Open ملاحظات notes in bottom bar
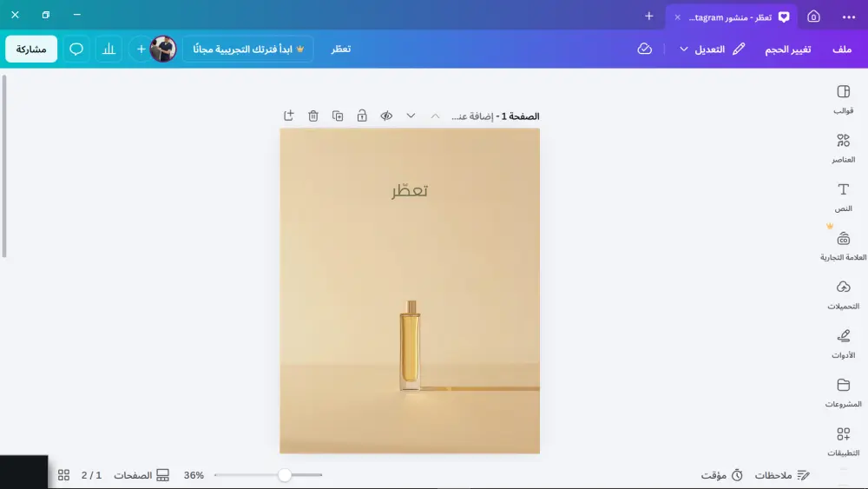This screenshot has height=489, width=868. point(782,475)
